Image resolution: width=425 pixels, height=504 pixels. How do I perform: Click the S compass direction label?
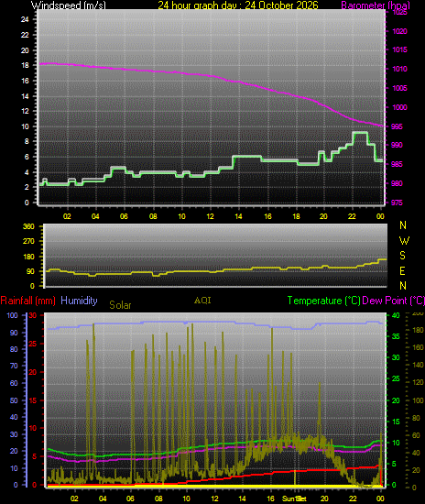[402, 256]
